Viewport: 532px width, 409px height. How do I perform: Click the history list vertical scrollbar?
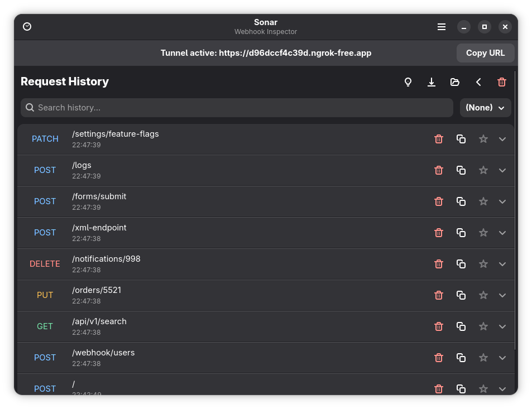coord(515,210)
